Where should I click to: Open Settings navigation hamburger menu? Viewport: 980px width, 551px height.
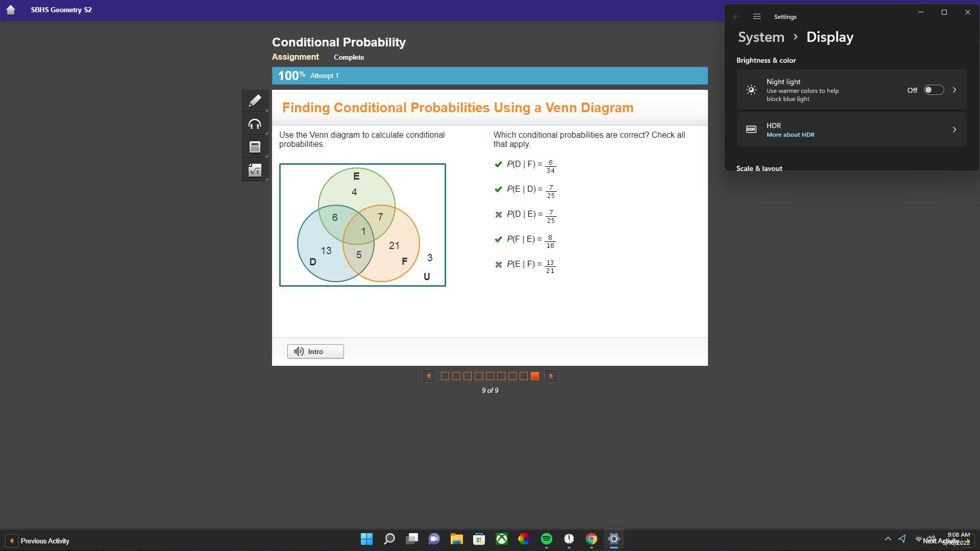[x=757, y=17]
